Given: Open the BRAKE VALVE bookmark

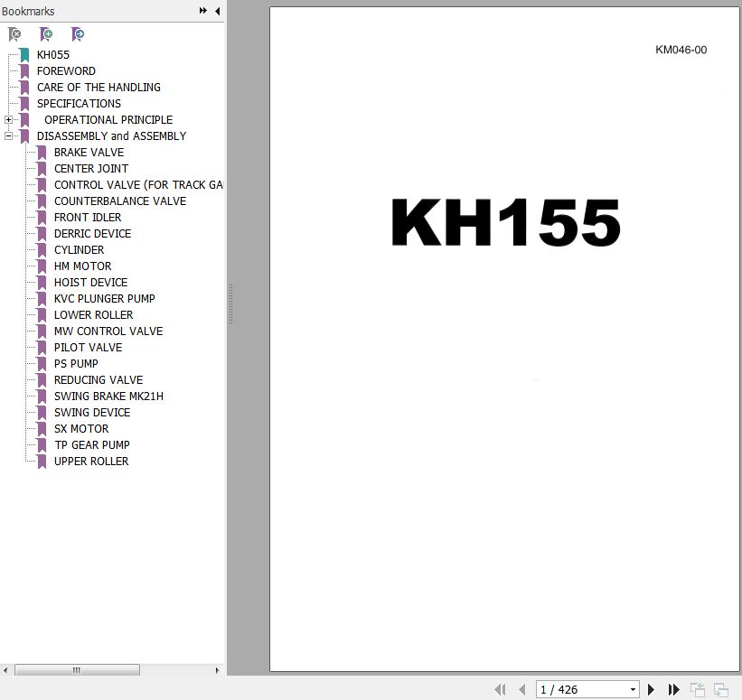Looking at the screenshot, I should pyautogui.click(x=89, y=153).
